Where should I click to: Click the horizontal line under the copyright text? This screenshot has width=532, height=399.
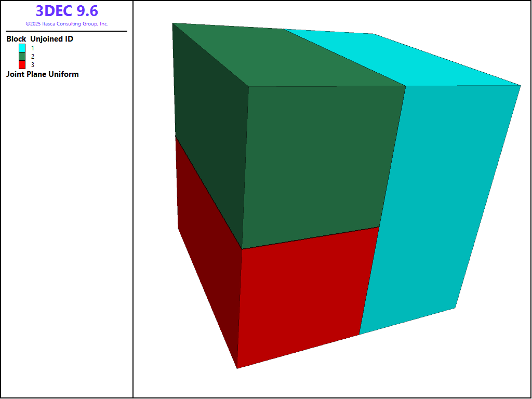[x=66, y=31]
